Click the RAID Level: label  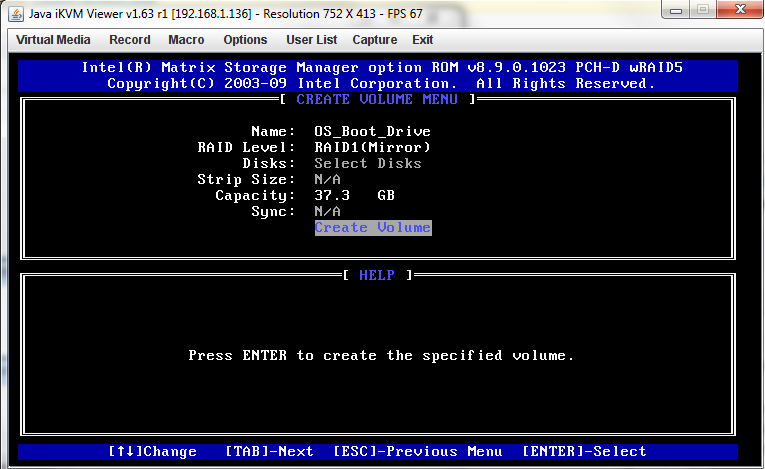(246, 147)
